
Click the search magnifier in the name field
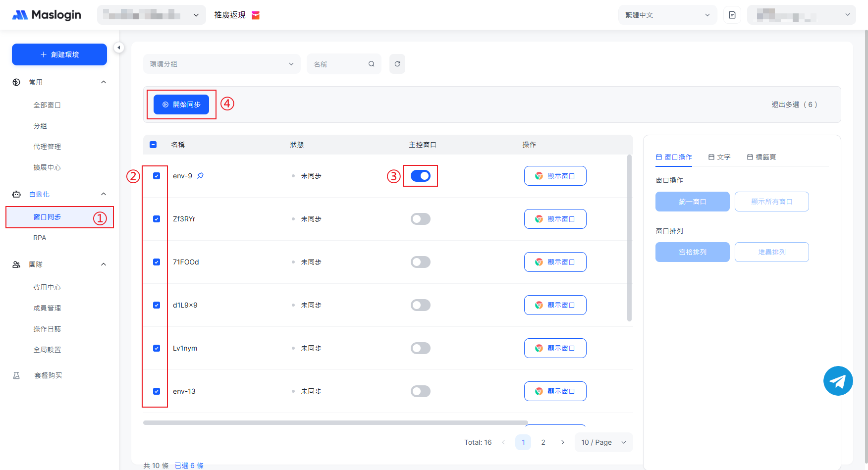[x=371, y=64]
